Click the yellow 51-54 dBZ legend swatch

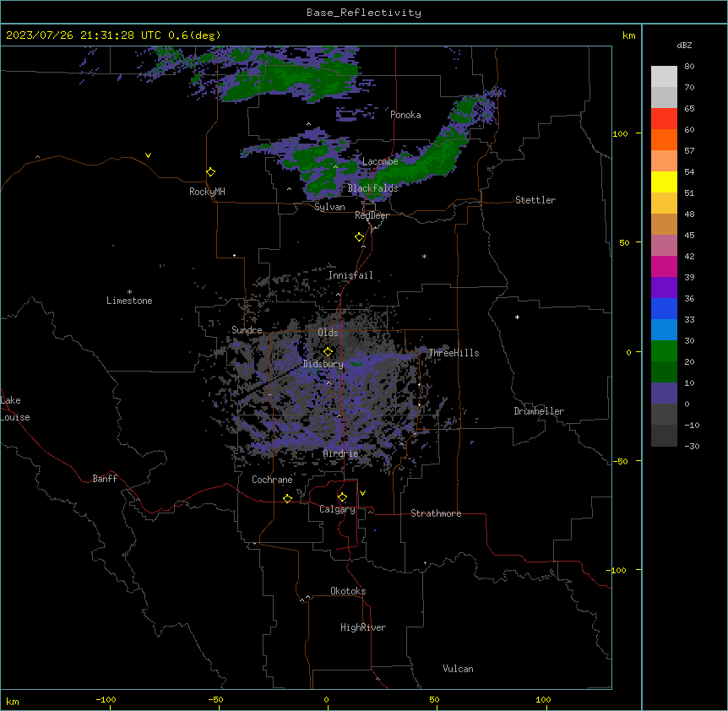coord(664,182)
